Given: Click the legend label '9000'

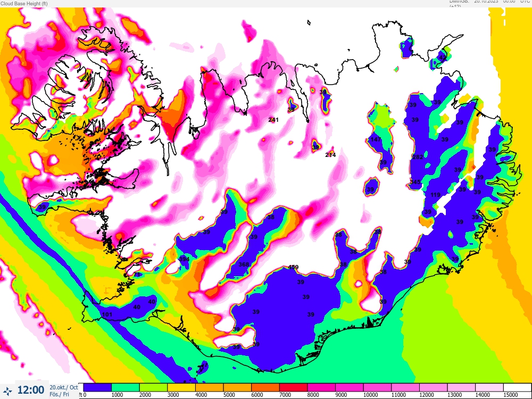Looking at the screenshot, I should point(341,395).
